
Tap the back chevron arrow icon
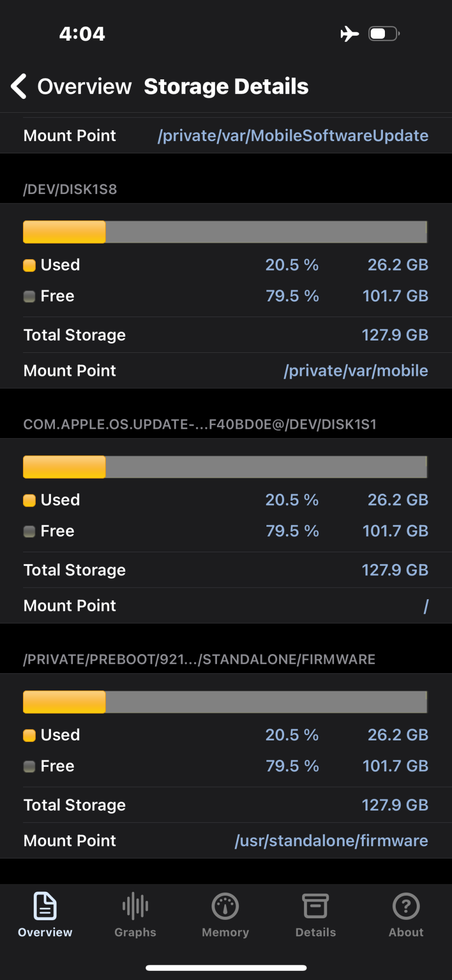coord(19,87)
